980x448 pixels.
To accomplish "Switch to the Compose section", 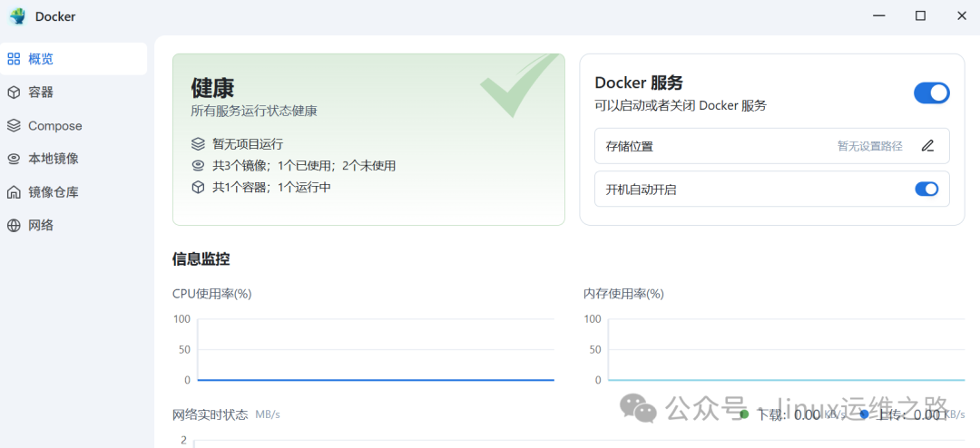I will coord(73,125).
